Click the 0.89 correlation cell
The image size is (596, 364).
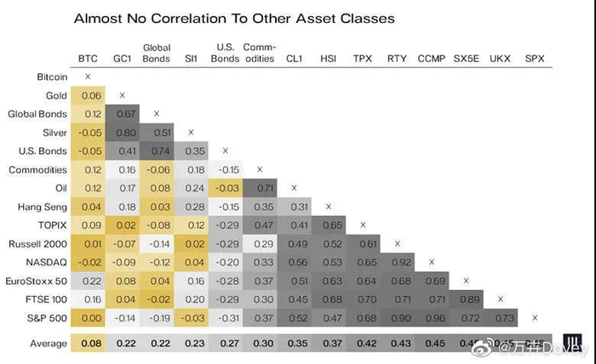(x=466, y=299)
